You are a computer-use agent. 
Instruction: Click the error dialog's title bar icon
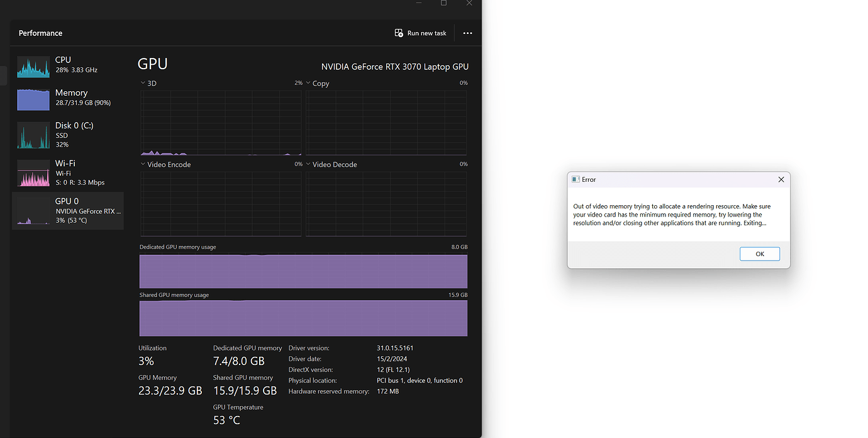click(x=574, y=179)
